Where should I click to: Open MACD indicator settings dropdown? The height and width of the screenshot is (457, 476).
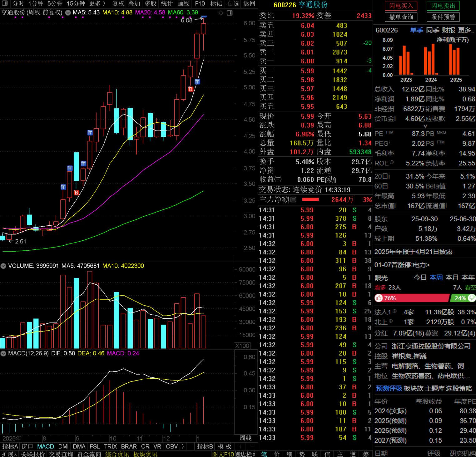coord(3,353)
